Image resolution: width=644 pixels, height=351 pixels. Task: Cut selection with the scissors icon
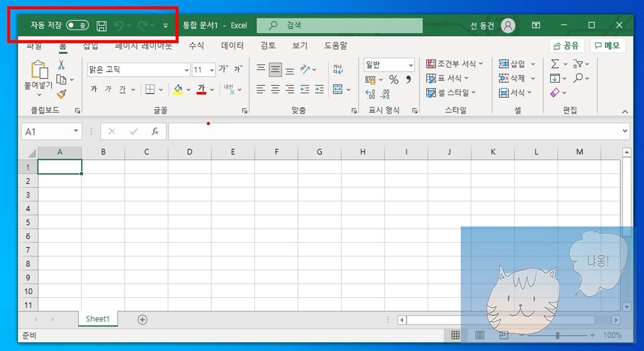61,64
